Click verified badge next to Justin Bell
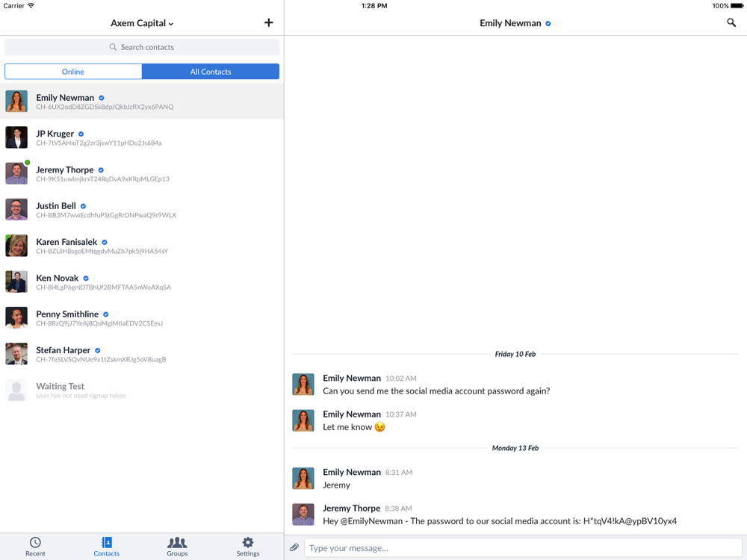747x560 pixels. pos(83,206)
